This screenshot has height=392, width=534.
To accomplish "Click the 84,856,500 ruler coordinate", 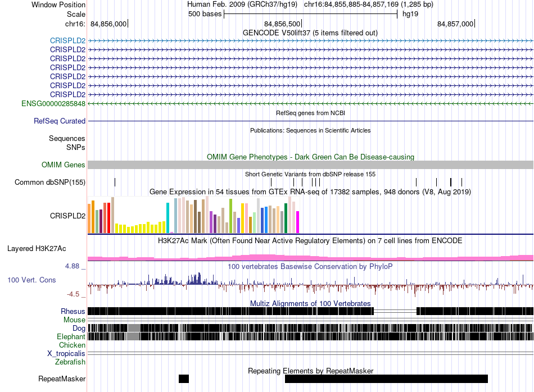I will (x=282, y=24).
